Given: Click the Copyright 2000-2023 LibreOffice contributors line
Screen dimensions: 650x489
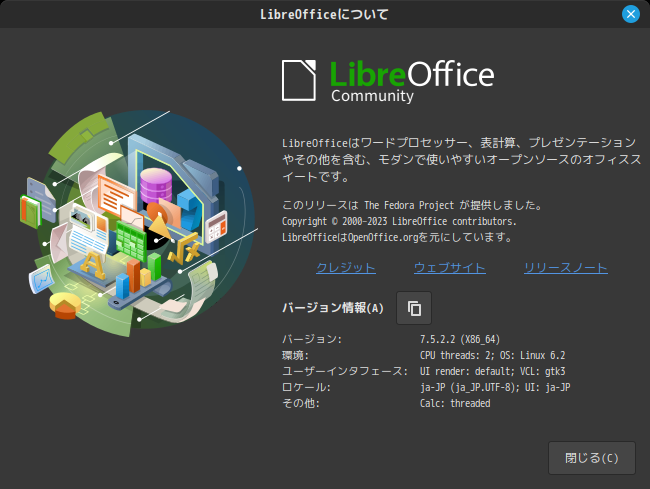Looking at the screenshot, I should [x=399, y=221].
